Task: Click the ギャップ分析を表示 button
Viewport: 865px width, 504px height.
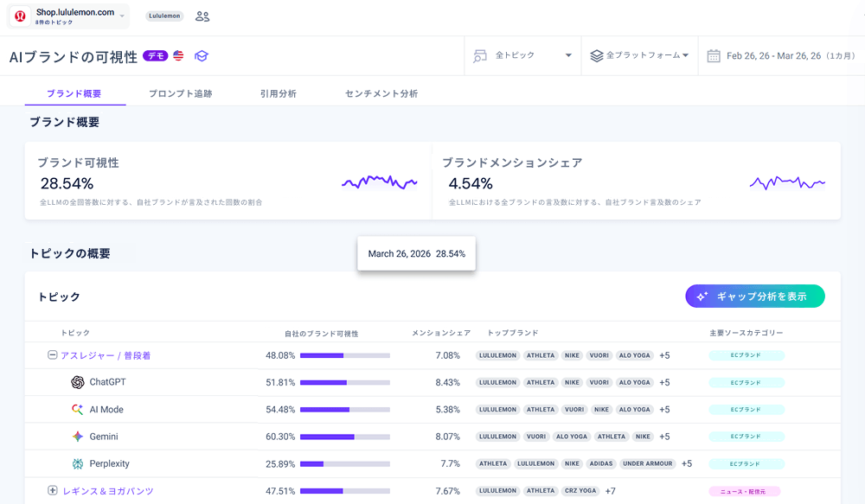Action: tap(755, 297)
